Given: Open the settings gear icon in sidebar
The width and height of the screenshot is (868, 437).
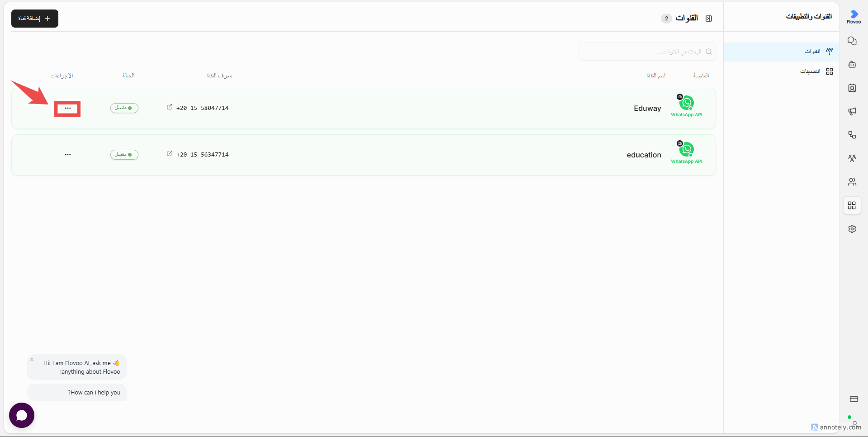Looking at the screenshot, I should click(852, 229).
